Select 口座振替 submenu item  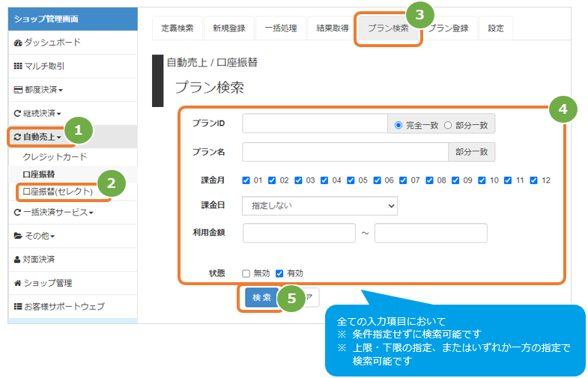[39, 174]
